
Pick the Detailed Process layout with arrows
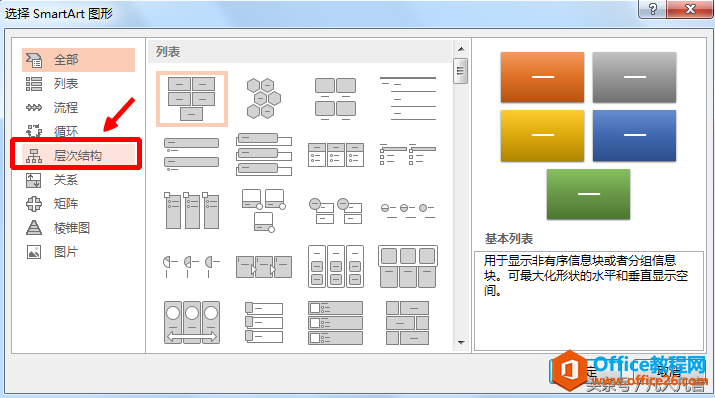(264, 266)
